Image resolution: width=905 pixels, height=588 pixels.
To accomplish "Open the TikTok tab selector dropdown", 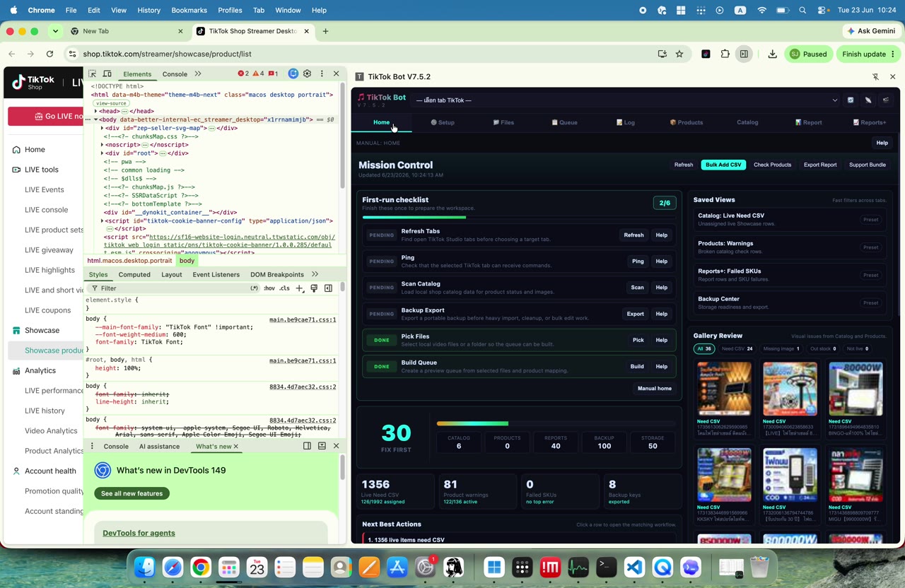I will [x=626, y=100].
